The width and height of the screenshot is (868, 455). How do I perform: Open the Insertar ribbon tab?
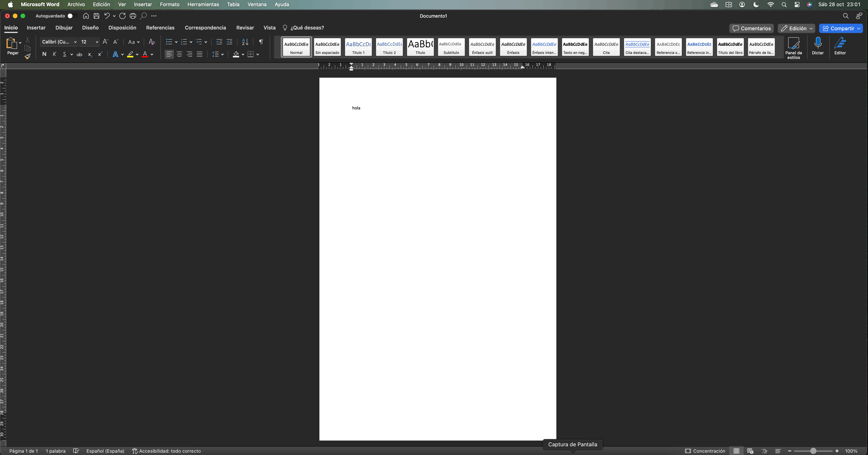36,28
